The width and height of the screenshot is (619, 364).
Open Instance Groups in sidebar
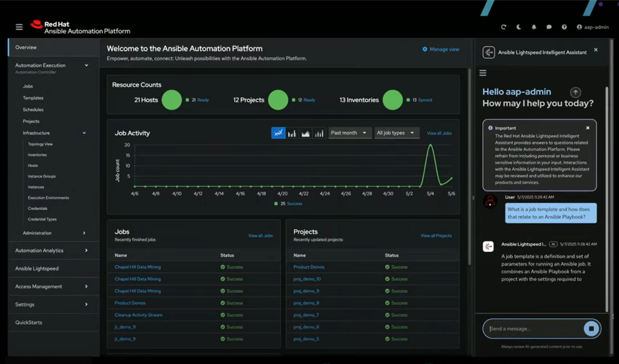point(42,176)
